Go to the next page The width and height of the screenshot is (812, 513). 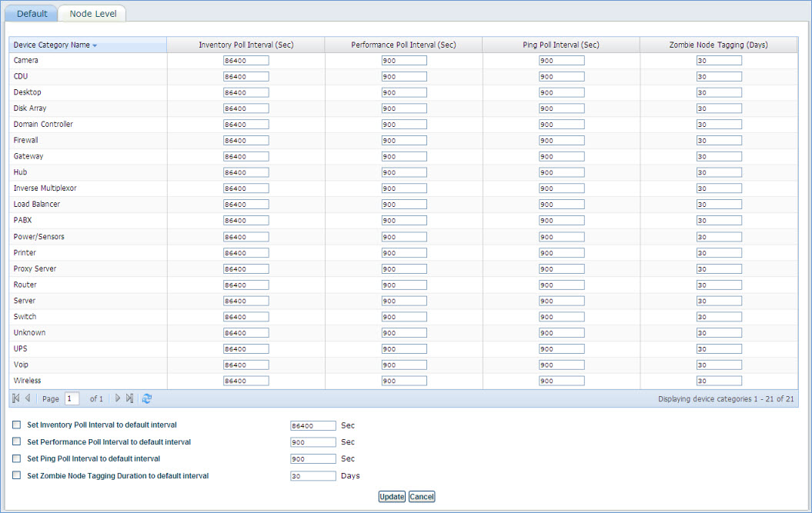(117, 398)
